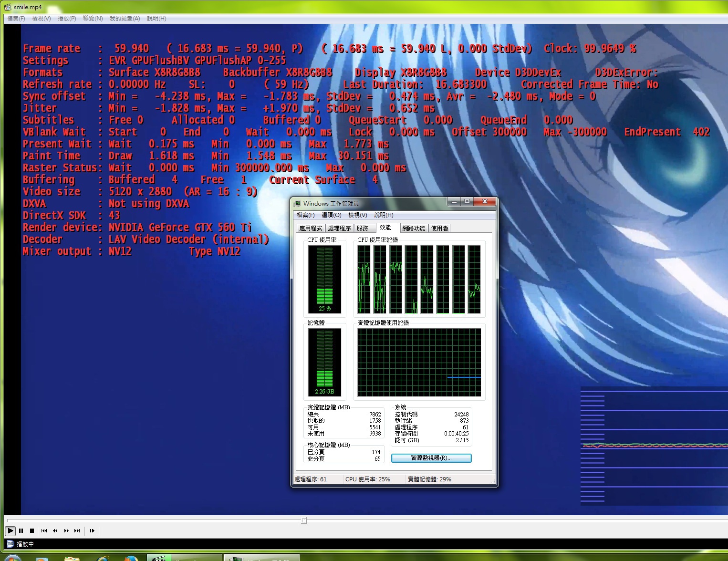Screen dimensions: 728x561
Task: Click the Task Manager title bar icon
Action: (298, 204)
